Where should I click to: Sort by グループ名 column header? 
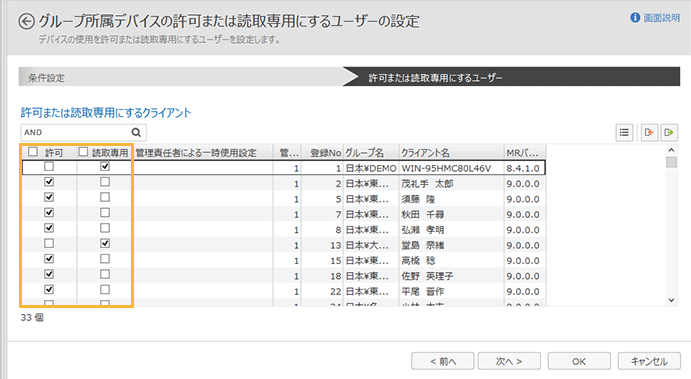[x=371, y=152]
